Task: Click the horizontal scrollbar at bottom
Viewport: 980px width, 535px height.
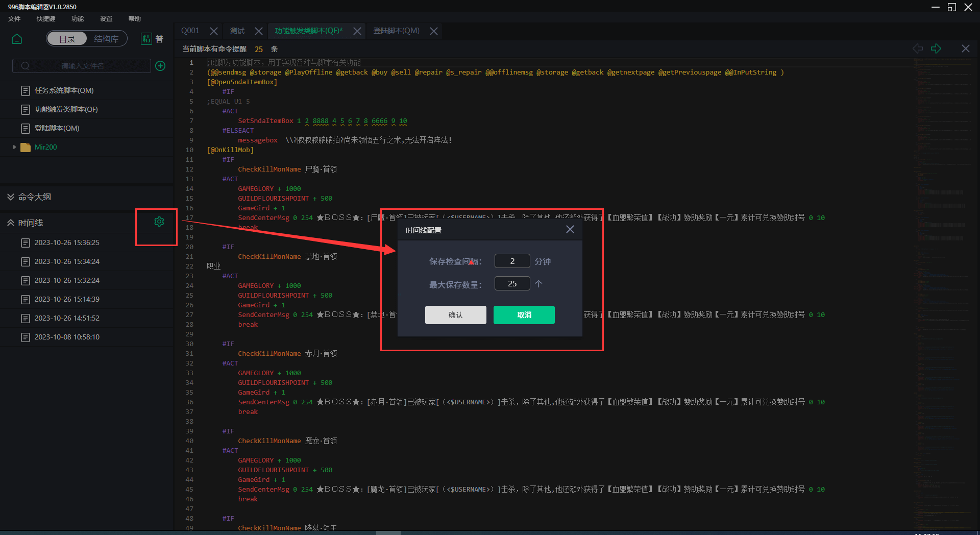Action: 388,532
